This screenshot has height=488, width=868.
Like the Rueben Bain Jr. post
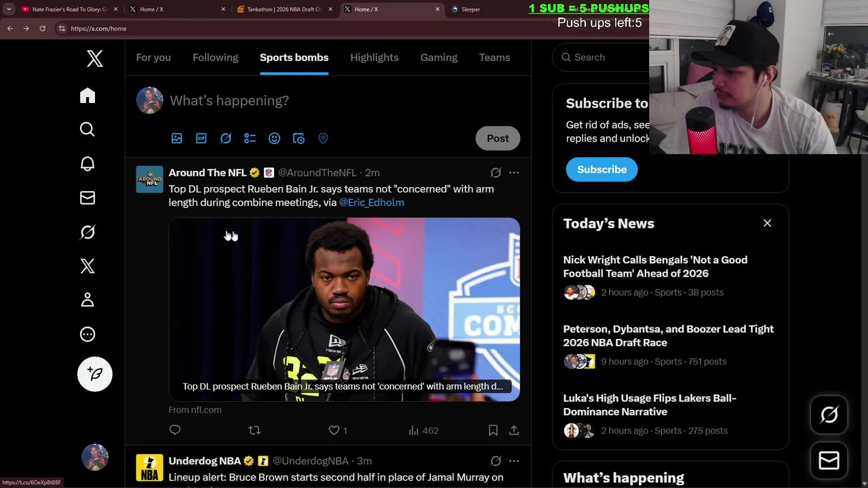(x=338, y=430)
